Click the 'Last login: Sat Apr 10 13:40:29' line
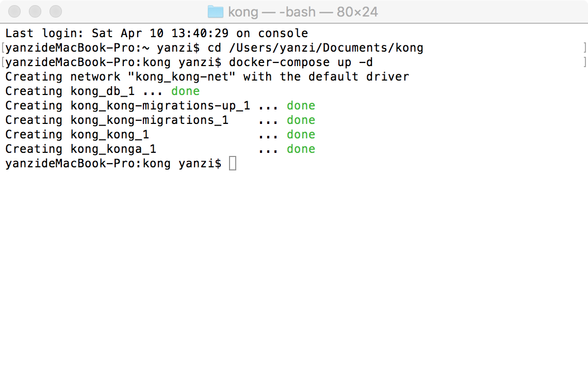This screenshot has height=378, width=588. [x=157, y=33]
